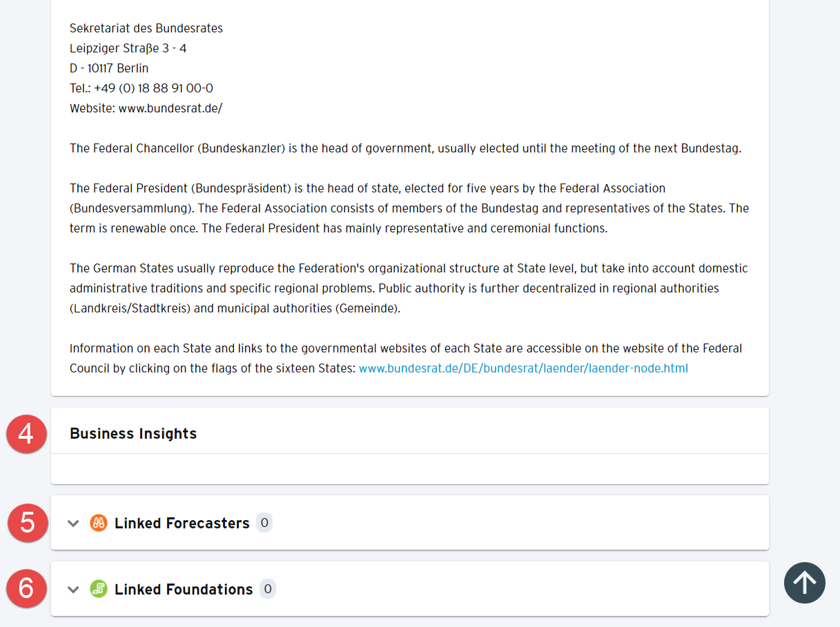Click the Linked Foundations count badge
Image resolution: width=840 pixels, height=627 pixels.
[x=268, y=589]
